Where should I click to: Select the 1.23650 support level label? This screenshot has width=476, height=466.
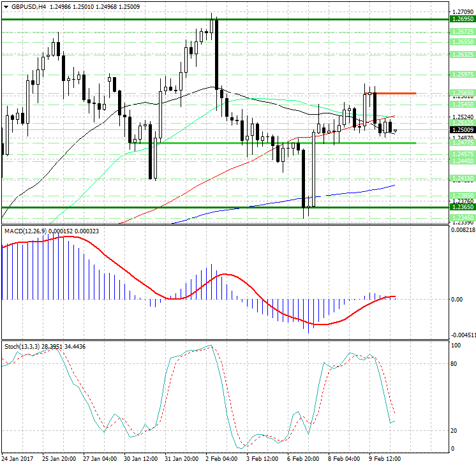[x=461, y=207]
